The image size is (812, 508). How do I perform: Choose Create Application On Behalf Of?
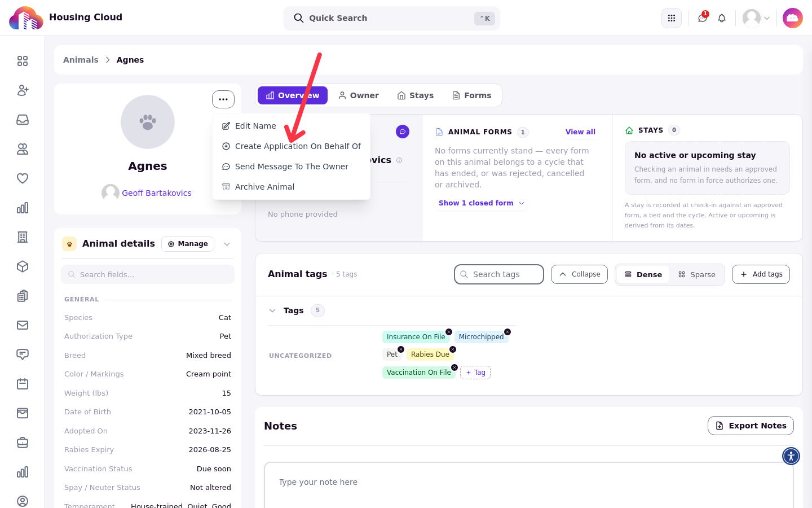[x=291, y=146]
